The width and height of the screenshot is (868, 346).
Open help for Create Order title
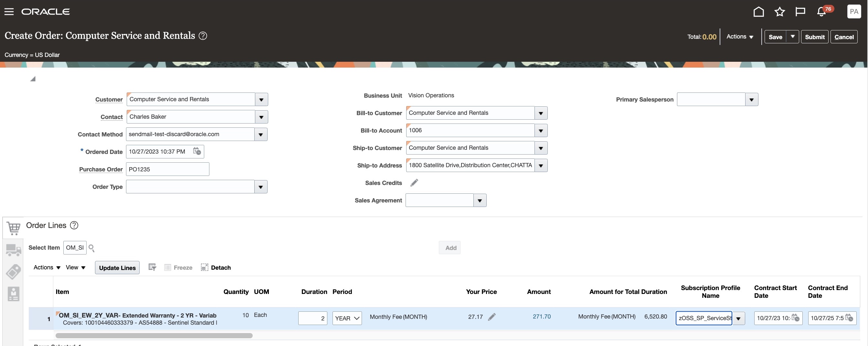[203, 36]
